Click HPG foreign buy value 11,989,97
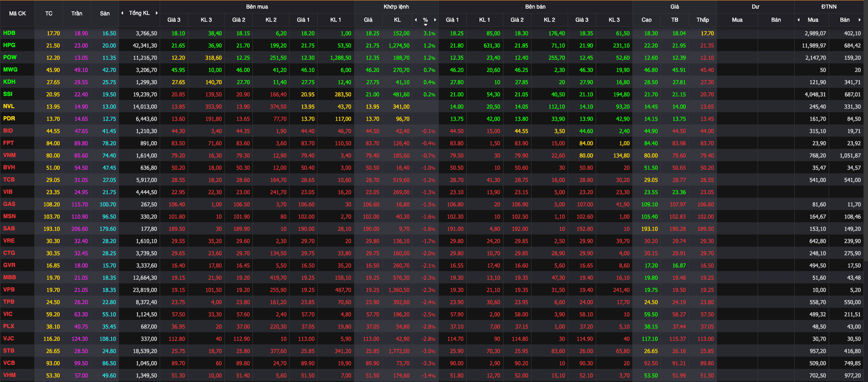Screen dimensions: 868x382 [x=814, y=46]
